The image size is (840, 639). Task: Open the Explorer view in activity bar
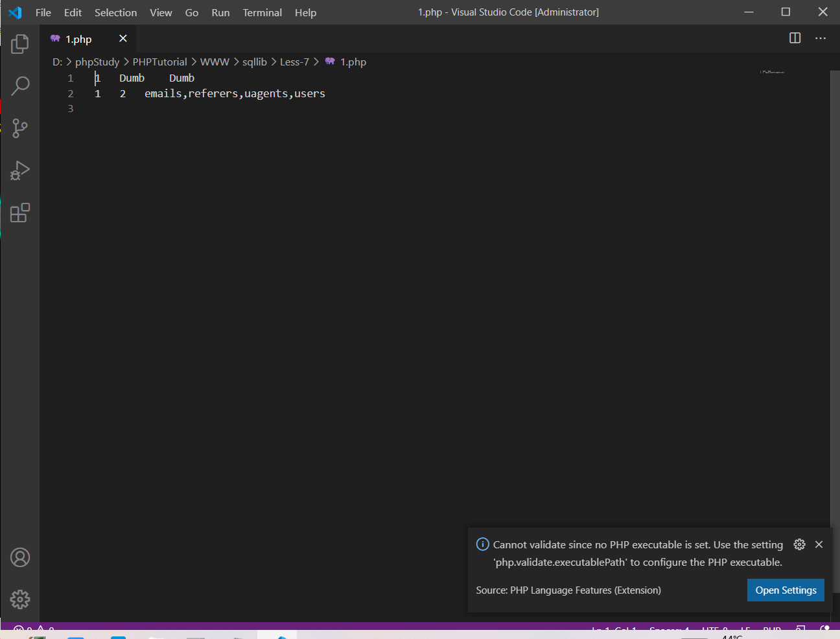[x=20, y=44]
